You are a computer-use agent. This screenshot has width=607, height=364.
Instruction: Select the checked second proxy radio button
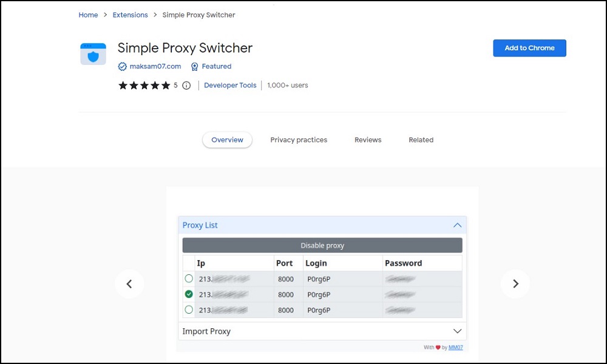(189, 294)
